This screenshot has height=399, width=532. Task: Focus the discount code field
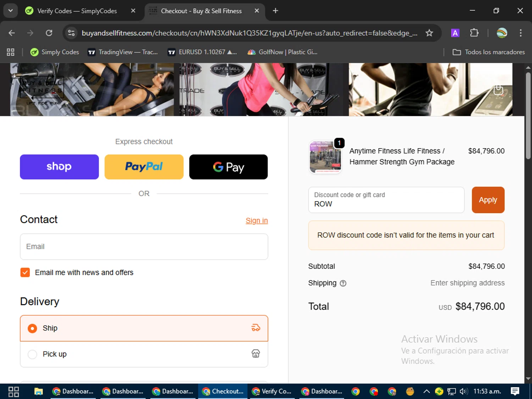[386, 200]
